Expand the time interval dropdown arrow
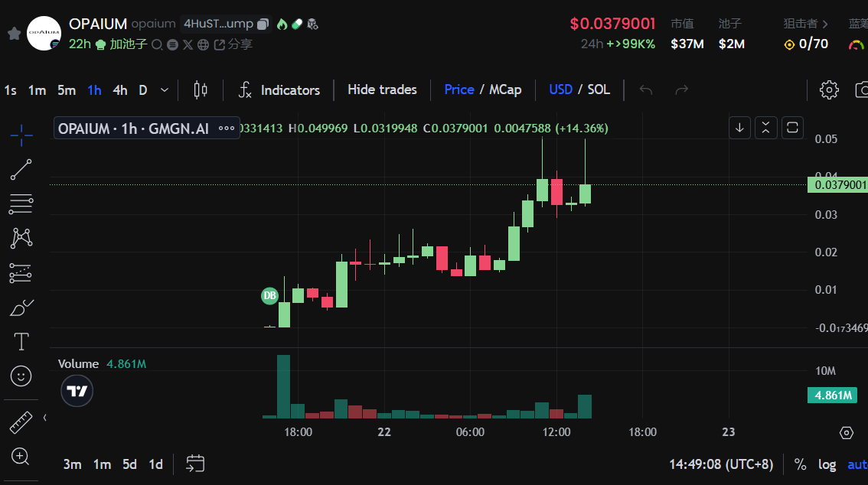This screenshot has height=485, width=868. pyautogui.click(x=165, y=90)
